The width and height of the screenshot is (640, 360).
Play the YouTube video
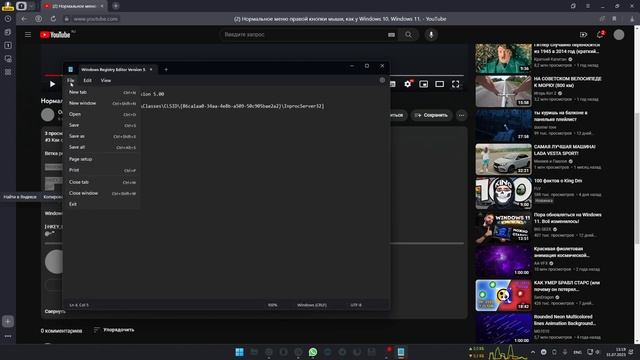point(52,84)
